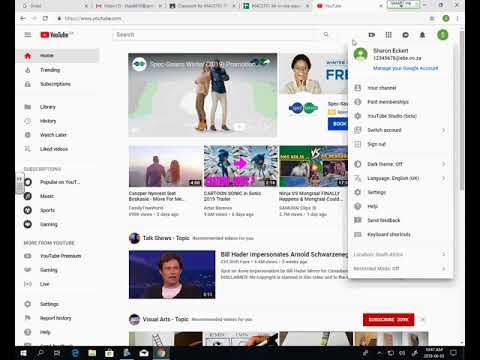The width and height of the screenshot is (480, 360).
Task: Open Settings in account menu
Action: (x=400, y=192)
